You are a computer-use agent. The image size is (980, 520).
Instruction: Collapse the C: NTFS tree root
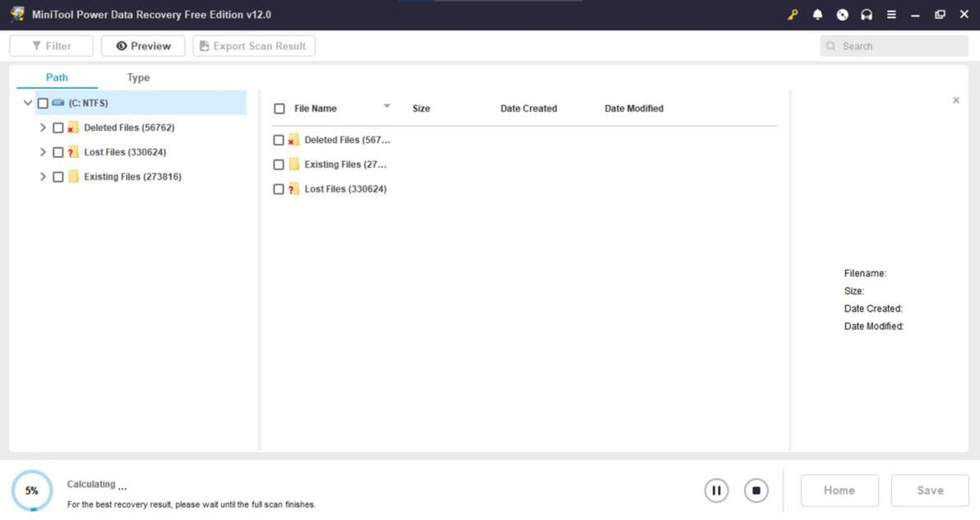[x=27, y=103]
